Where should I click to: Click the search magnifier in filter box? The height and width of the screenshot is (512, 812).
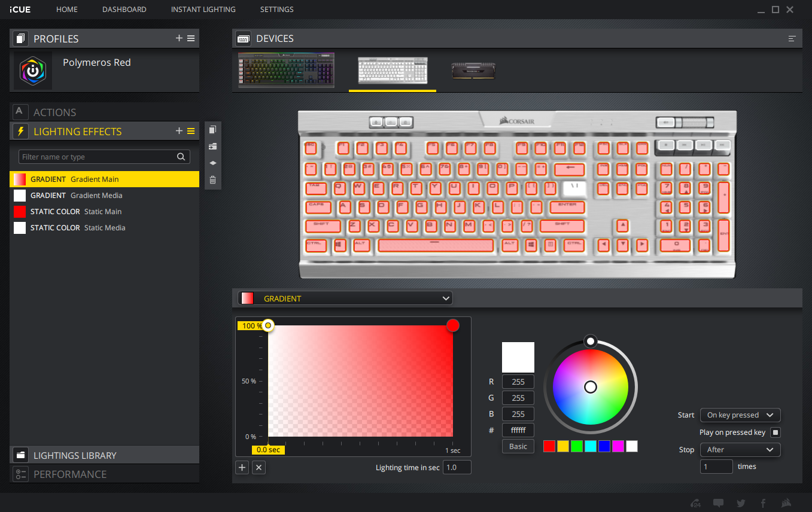pyautogui.click(x=181, y=157)
